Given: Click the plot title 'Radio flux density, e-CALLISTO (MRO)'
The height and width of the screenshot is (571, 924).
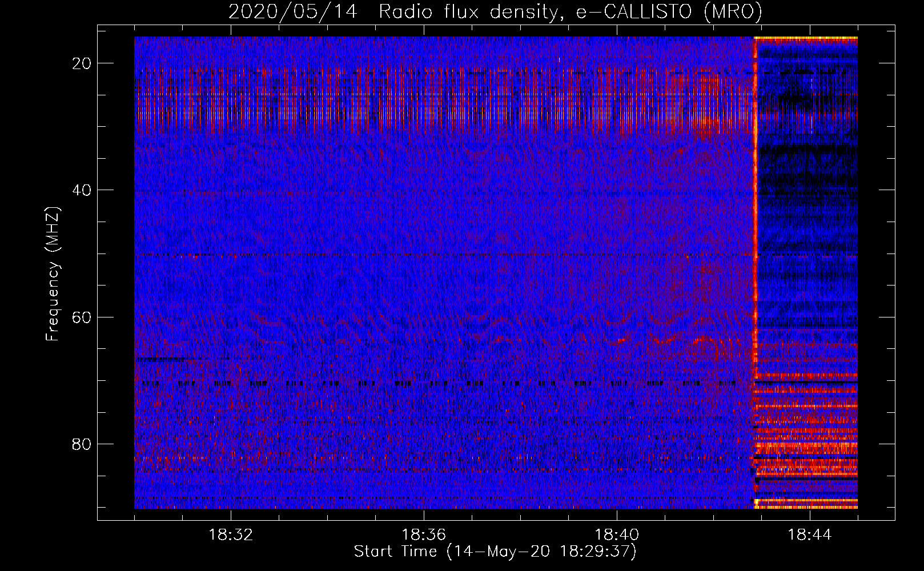Looking at the screenshot, I should click(571, 11).
